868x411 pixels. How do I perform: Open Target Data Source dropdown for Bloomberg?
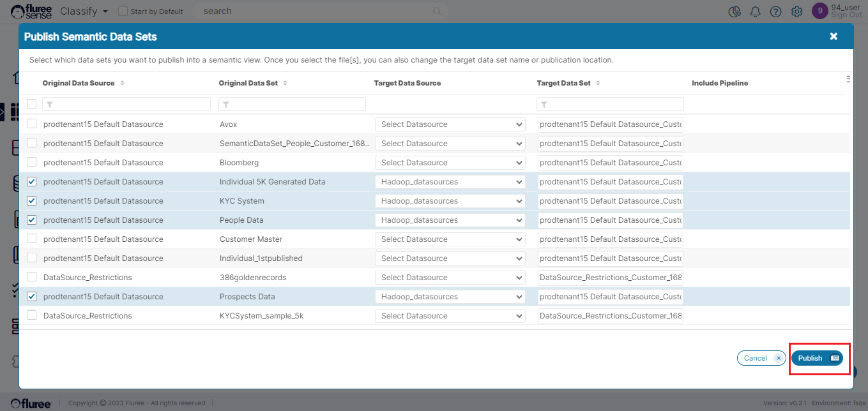point(450,163)
